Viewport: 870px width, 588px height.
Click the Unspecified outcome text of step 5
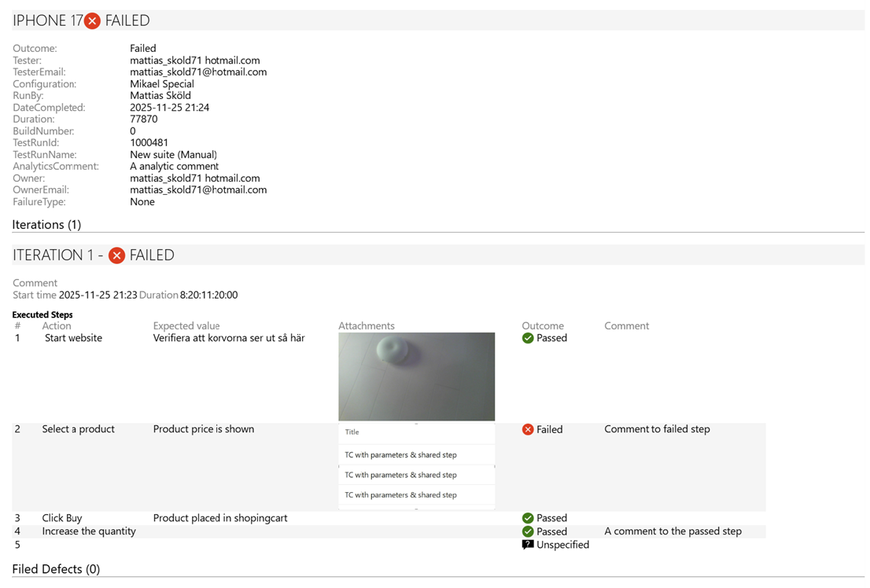pos(562,545)
